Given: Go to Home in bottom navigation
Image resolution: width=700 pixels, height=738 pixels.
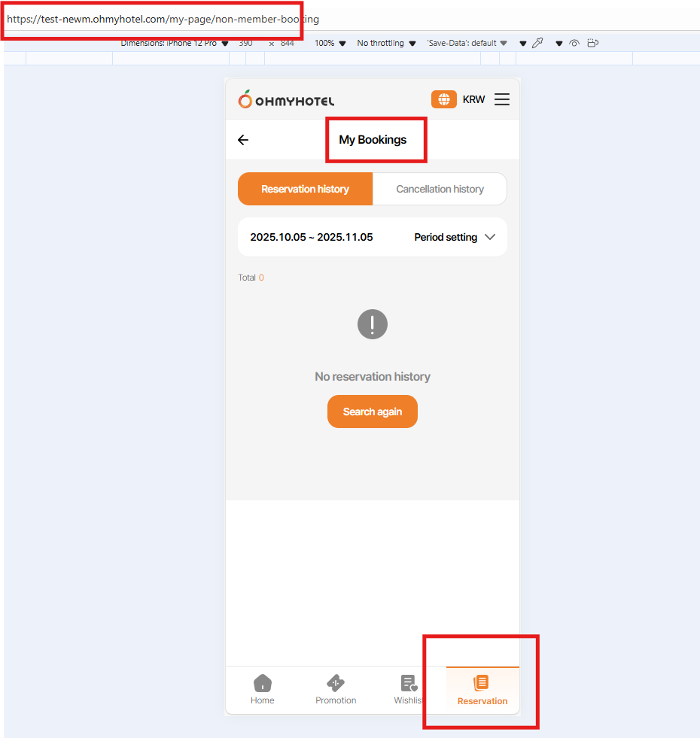Looking at the screenshot, I should (263, 690).
